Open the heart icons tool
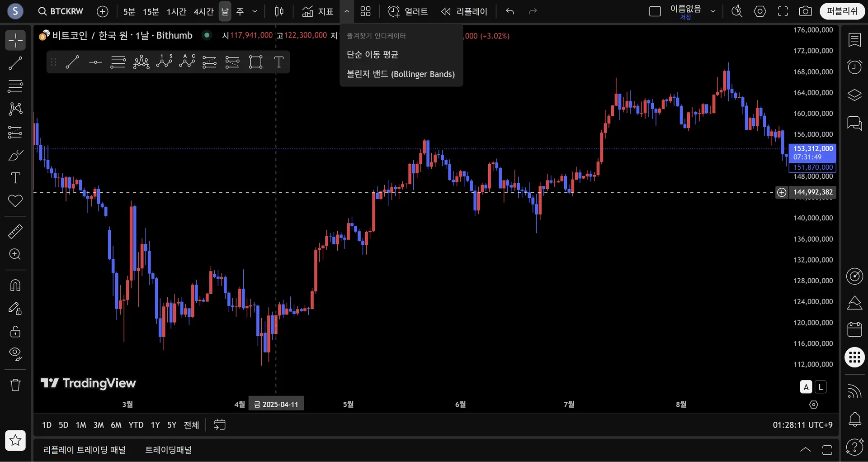The height and width of the screenshot is (462, 868). coord(15,201)
